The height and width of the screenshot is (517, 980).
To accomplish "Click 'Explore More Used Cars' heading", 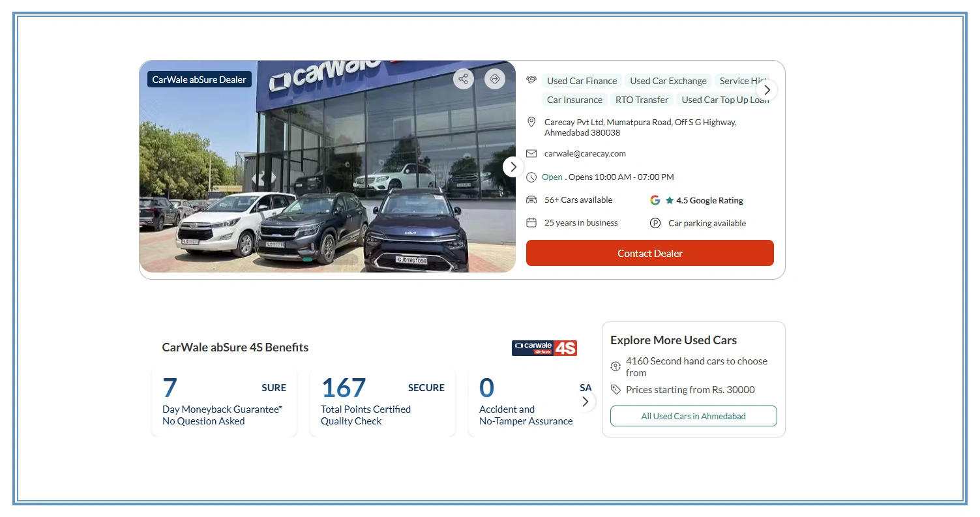I will point(674,340).
